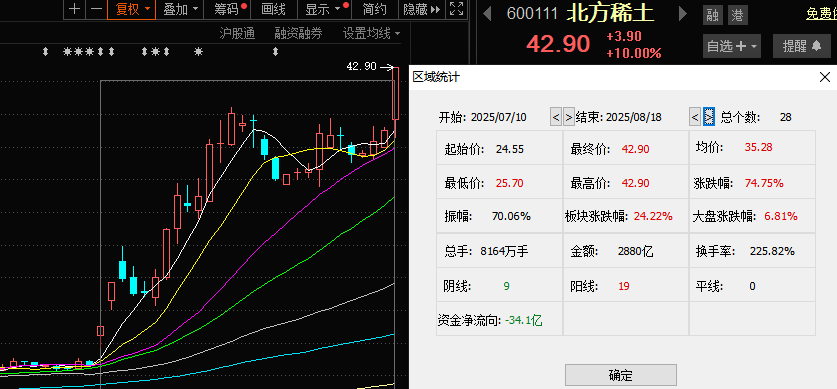Expand the 叠加 overlay dropdown
This screenshot has height=389, width=837.
point(180,9)
